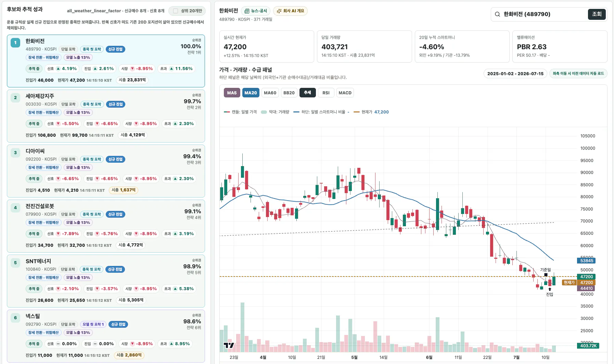Click the magnifier icon in the search box

[497, 14]
